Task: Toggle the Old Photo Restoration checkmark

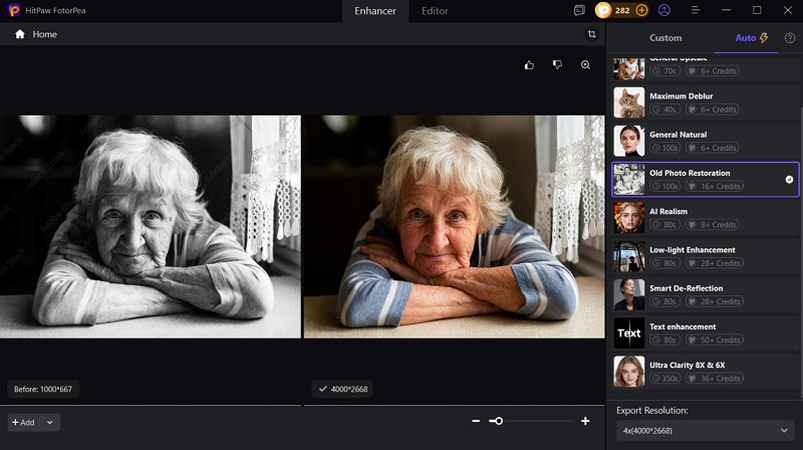Action: coord(789,179)
